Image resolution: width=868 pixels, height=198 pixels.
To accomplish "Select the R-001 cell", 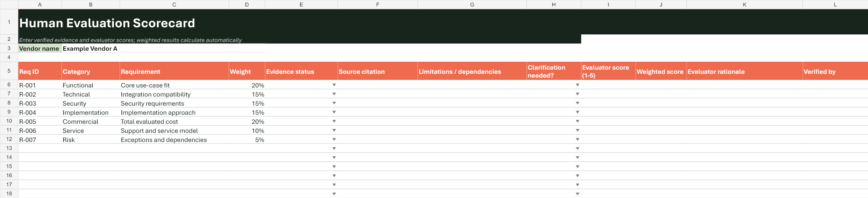I will pyautogui.click(x=40, y=85).
